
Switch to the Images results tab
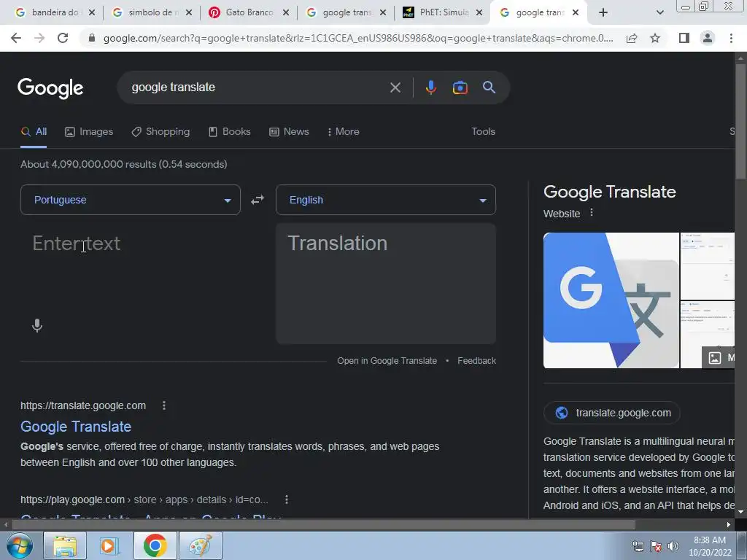tap(89, 132)
